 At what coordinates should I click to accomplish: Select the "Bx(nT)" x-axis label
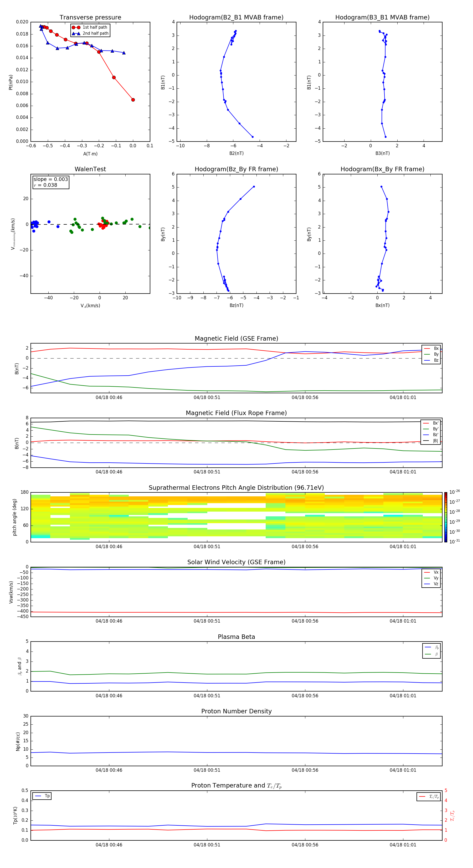(382, 305)
